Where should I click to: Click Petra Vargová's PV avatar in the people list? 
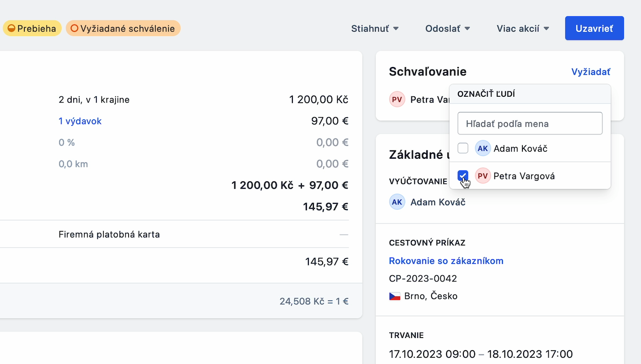point(483,176)
